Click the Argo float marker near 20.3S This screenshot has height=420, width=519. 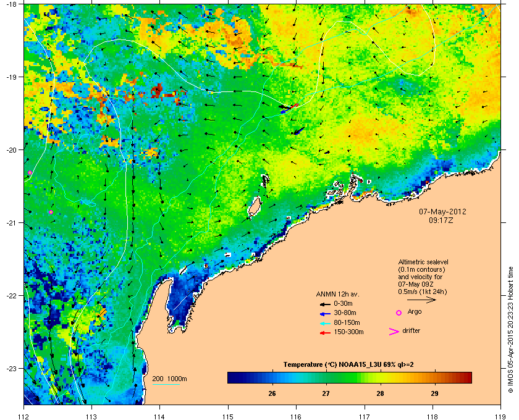pos(30,172)
